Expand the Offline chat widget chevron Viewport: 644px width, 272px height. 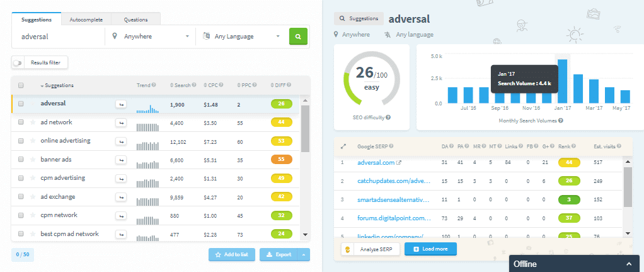click(x=629, y=264)
